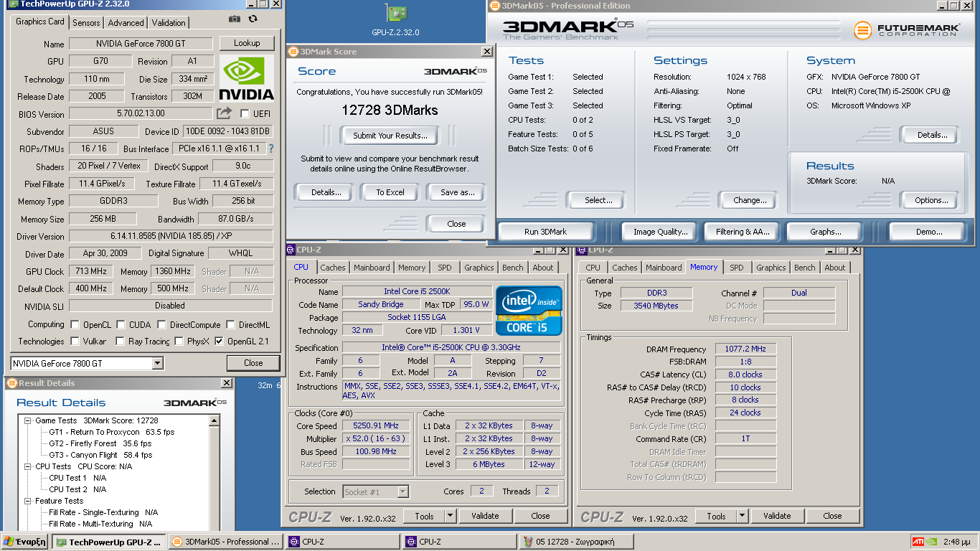Click the GPU Name field in GPU-Z
Screen dimensions: 980x551
pos(141,44)
